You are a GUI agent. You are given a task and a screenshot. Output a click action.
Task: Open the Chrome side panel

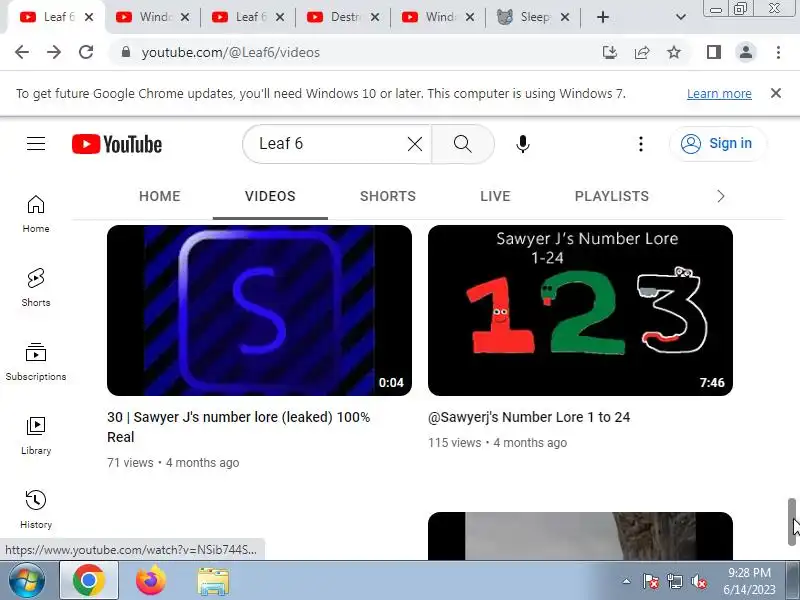coord(714,52)
